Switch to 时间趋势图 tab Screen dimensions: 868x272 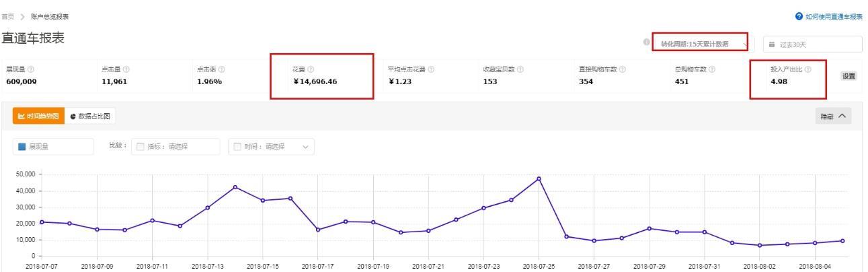click(38, 116)
